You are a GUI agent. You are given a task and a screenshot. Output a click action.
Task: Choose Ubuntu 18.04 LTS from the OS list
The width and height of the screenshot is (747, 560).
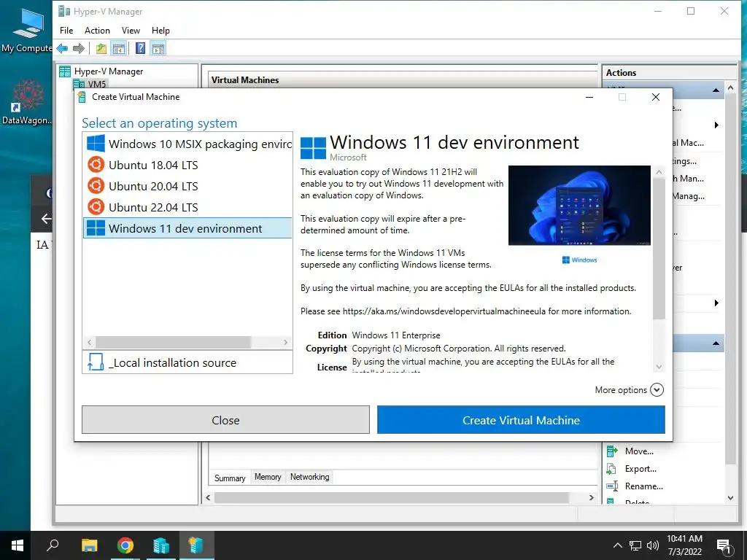click(187, 166)
